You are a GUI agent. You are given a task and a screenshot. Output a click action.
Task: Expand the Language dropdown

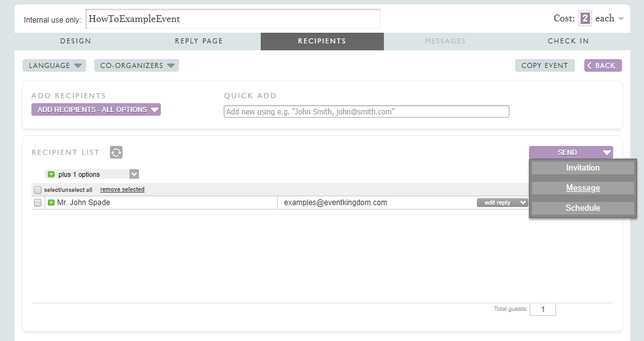(54, 65)
